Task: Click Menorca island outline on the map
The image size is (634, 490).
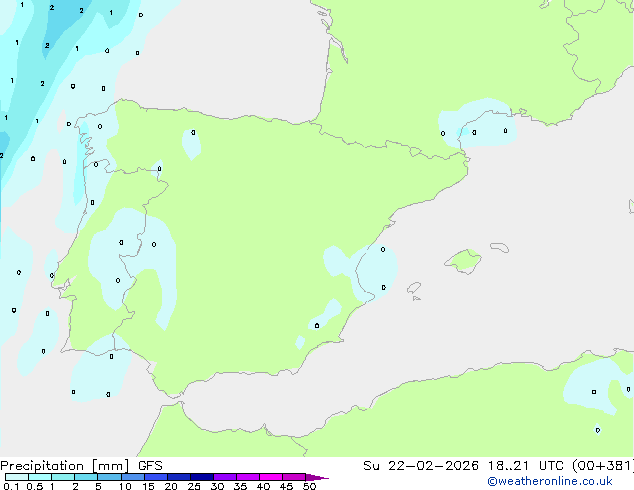Action: click(499, 247)
